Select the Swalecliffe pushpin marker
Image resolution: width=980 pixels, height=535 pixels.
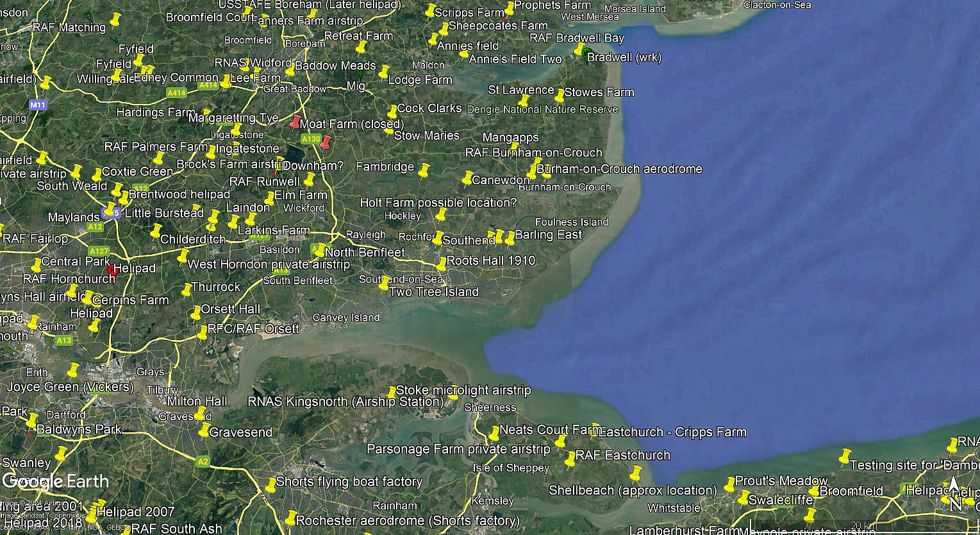point(743,497)
